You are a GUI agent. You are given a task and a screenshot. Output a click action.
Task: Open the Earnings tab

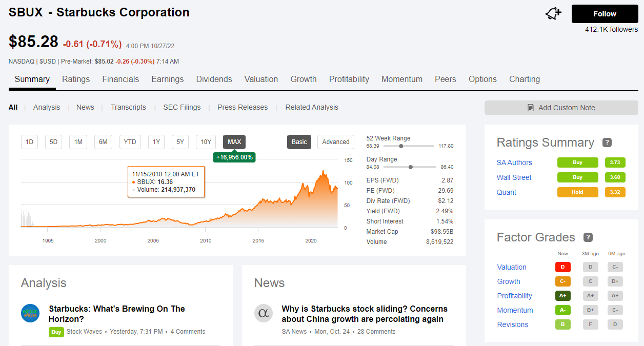(168, 79)
